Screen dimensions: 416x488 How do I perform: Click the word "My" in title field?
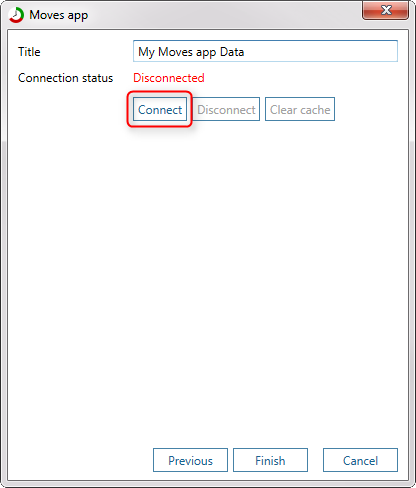point(146,53)
